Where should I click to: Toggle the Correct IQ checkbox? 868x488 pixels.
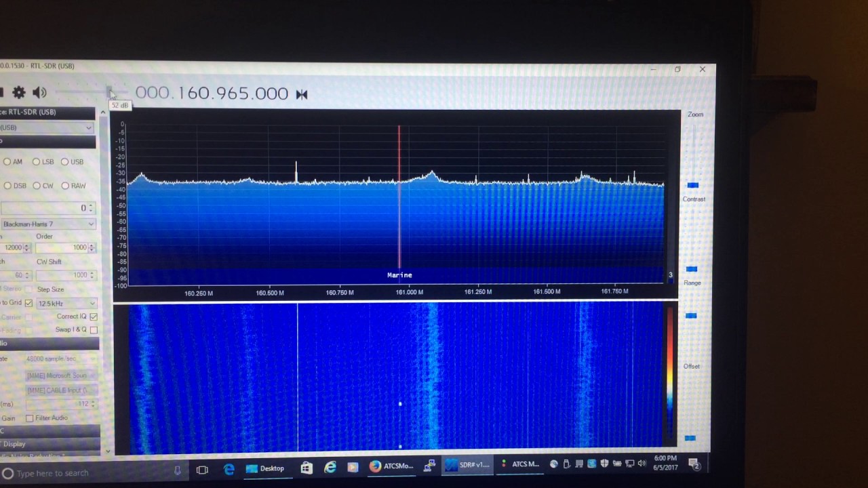click(x=94, y=317)
